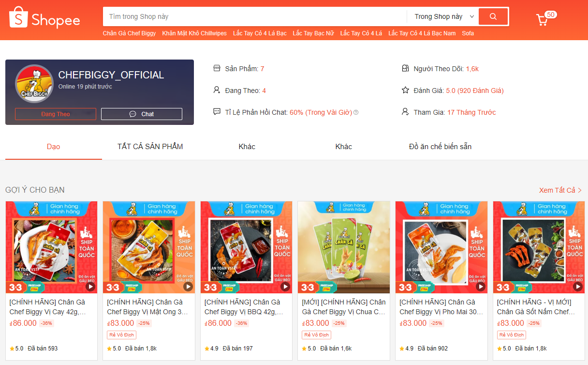Toggle the Đang Theo follow button
Viewport: 588px width, 365px height.
tap(56, 114)
